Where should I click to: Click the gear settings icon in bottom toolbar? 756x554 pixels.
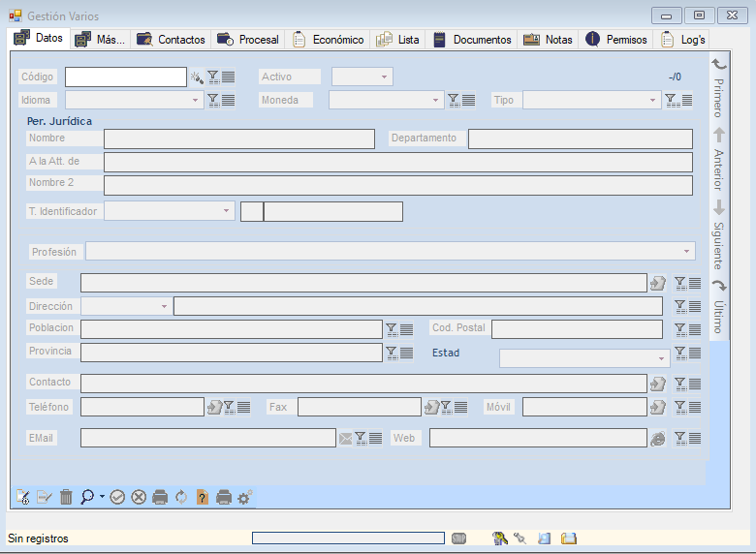[x=245, y=497]
